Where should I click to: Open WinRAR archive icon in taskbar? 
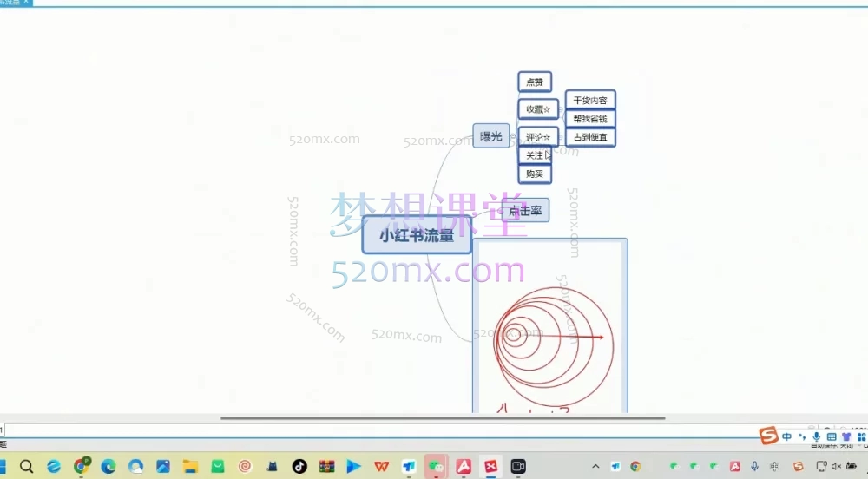tap(326, 467)
